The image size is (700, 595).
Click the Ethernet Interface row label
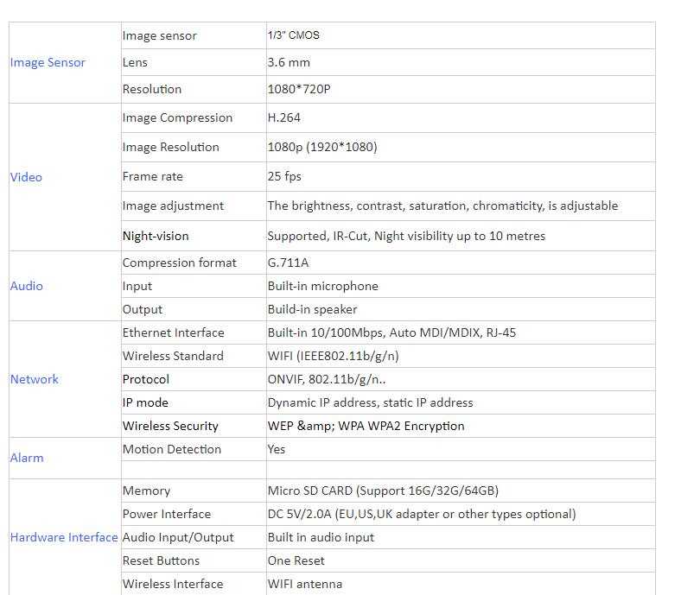coord(173,332)
